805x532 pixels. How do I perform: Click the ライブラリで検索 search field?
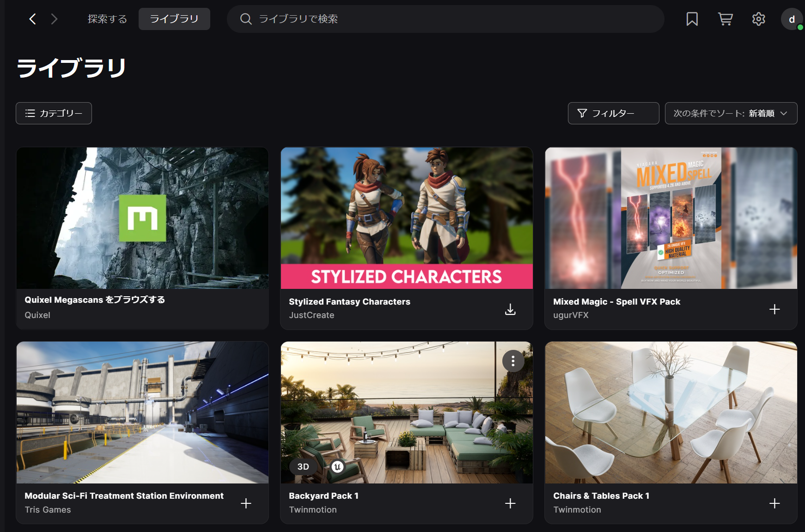pyautogui.click(x=444, y=19)
